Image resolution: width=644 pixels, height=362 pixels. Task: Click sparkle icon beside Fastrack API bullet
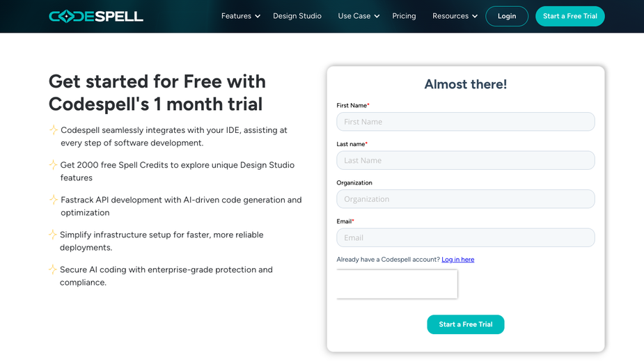(x=54, y=200)
